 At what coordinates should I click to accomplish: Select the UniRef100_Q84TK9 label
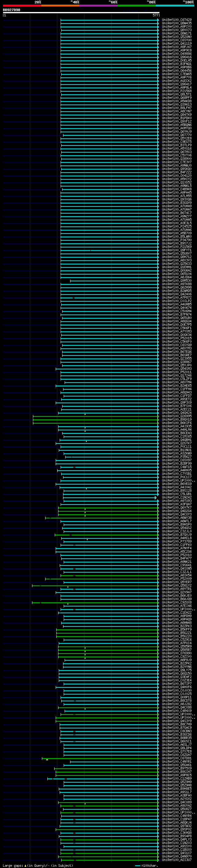coord(177,115)
